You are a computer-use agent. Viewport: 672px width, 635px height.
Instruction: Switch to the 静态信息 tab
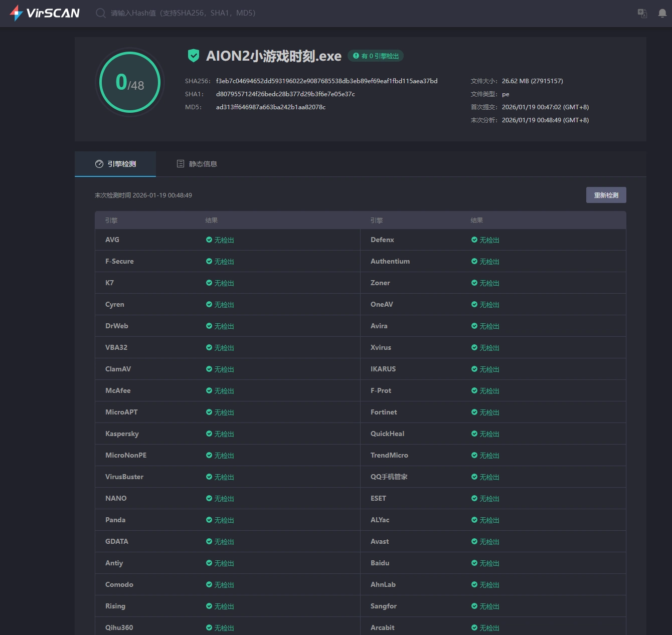[197, 164]
